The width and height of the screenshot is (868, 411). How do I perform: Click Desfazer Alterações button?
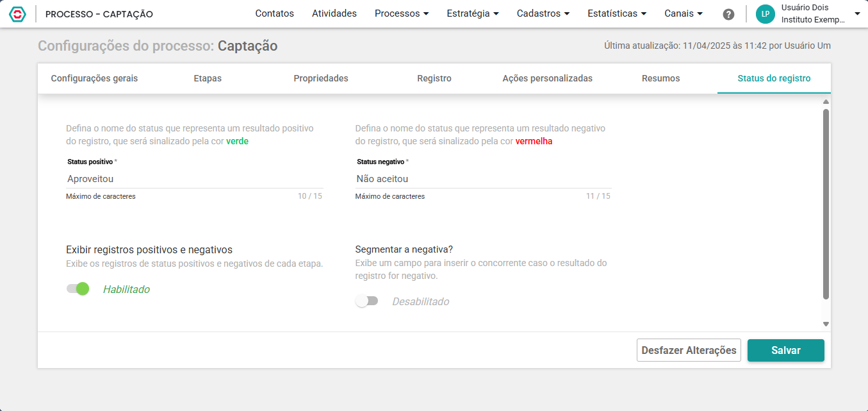click(x=689, y=350)
